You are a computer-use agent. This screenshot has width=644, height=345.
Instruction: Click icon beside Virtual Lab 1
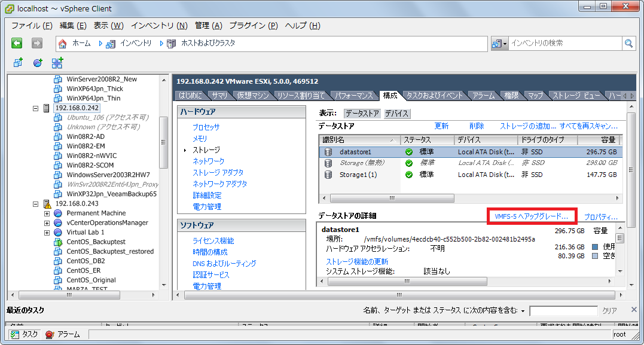pos(58,232)
